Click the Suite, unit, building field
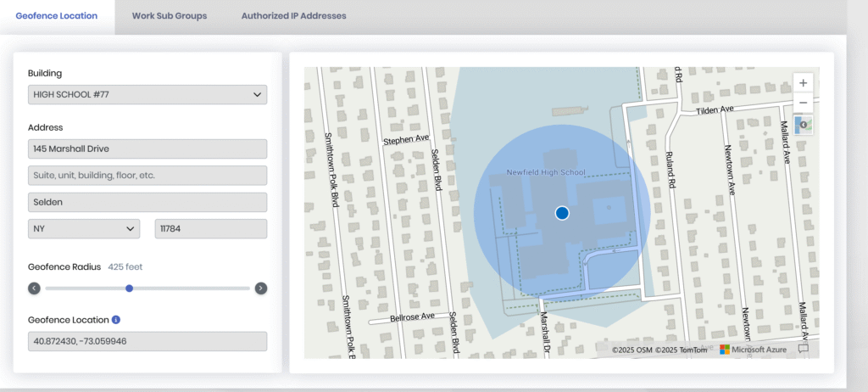The width and height of the screenshot is (868, 392). pyautogui.click(x=147, y=176)
